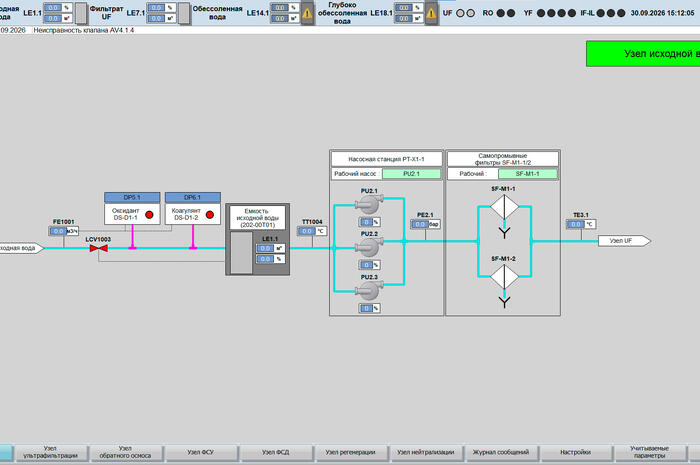
Task: Click header LE14.1 percent value
Action: click(x=280, y=8)
